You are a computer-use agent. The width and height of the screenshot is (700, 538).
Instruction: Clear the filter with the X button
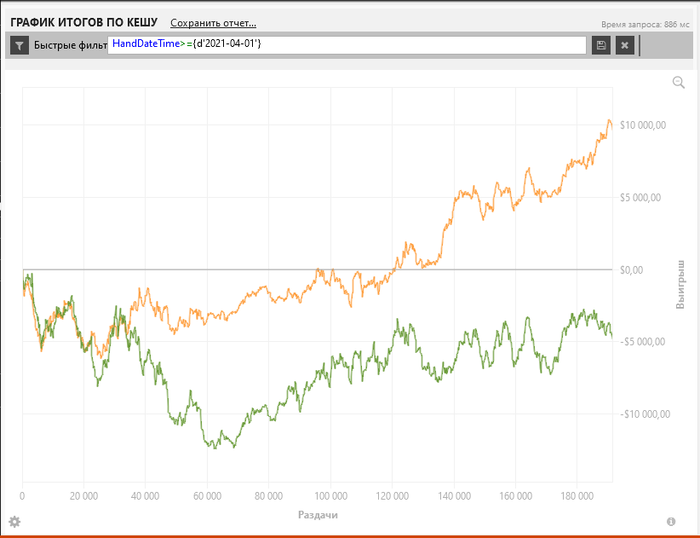click(625, 45)
